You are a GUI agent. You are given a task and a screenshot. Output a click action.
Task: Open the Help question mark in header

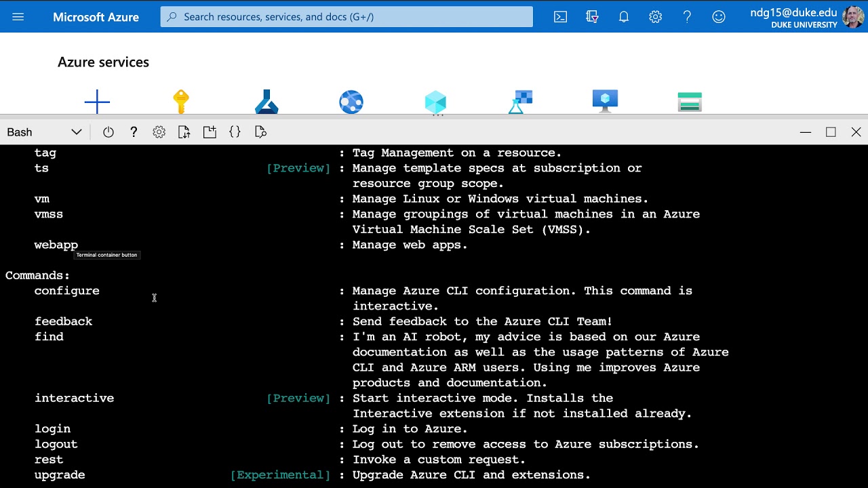click(687, 17)
